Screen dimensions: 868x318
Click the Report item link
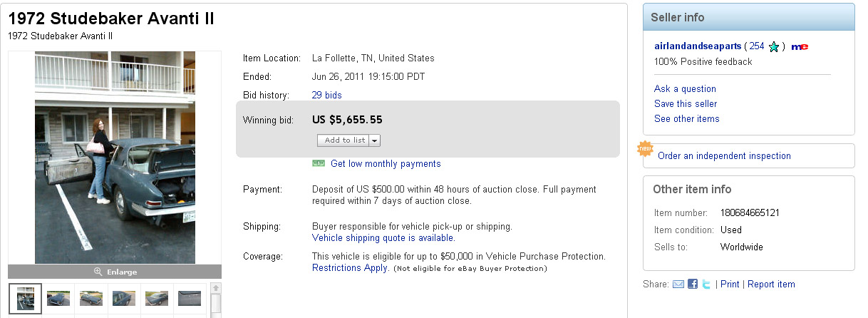pos(771,284)
